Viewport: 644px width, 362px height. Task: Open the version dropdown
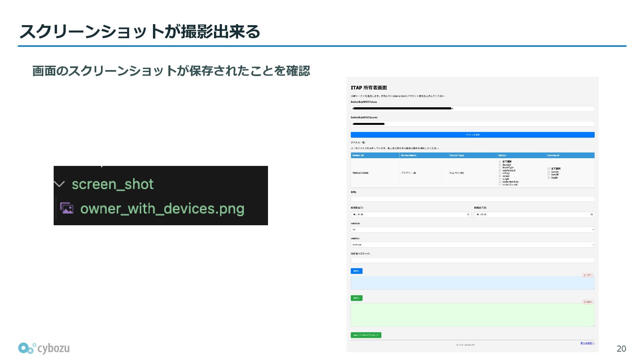472,230
